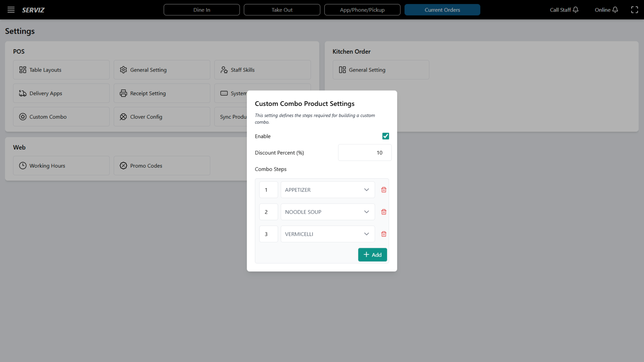Delete the APPETIZER combo step
Screen dimensions: 644x362
384,190
